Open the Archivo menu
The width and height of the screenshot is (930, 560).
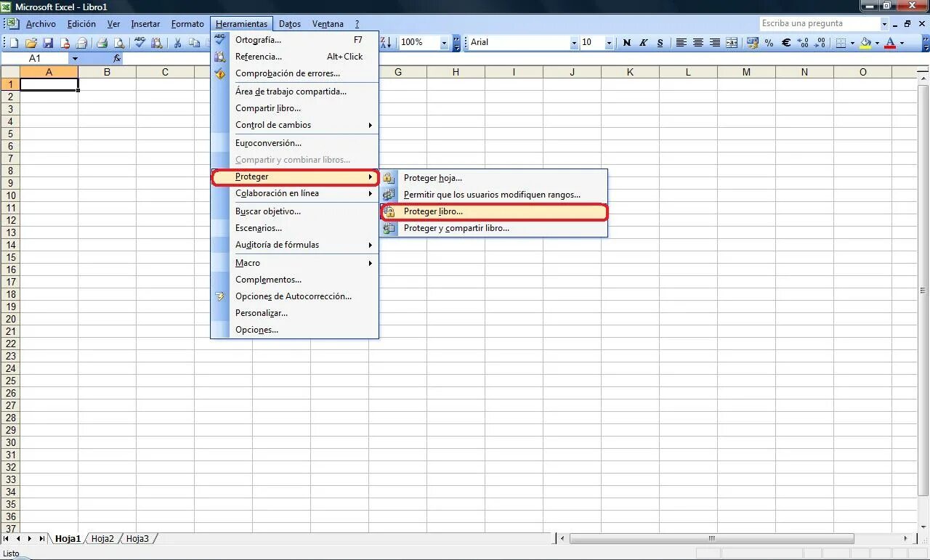(41, 24)
